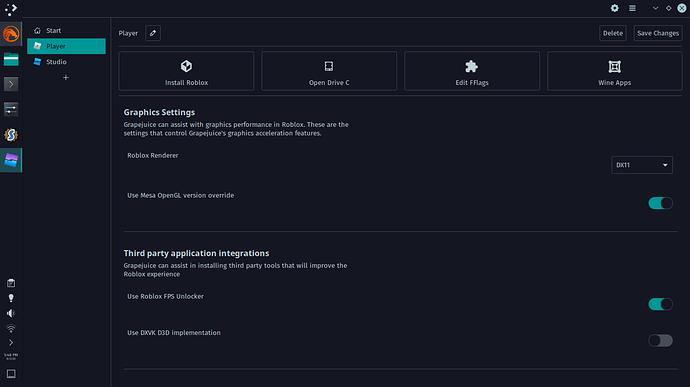
Task: Open the gear-shaped S app icon
Action: tap(11, 135)
